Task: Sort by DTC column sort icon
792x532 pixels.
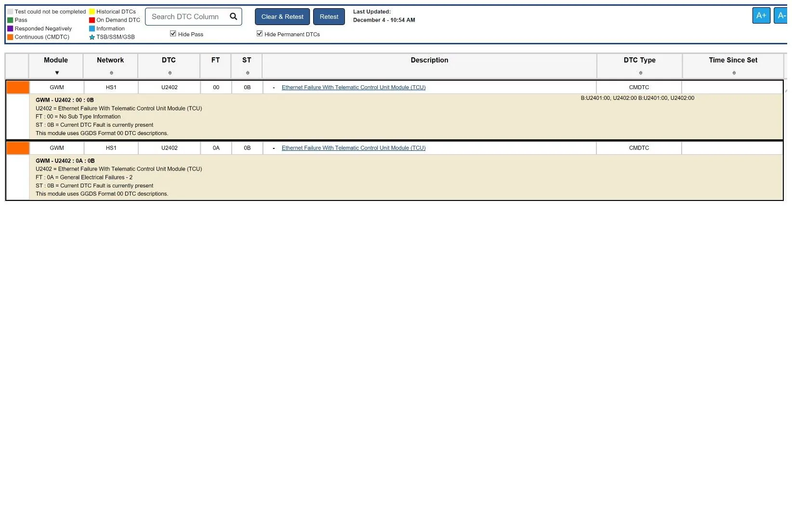Action: point(170,73)
